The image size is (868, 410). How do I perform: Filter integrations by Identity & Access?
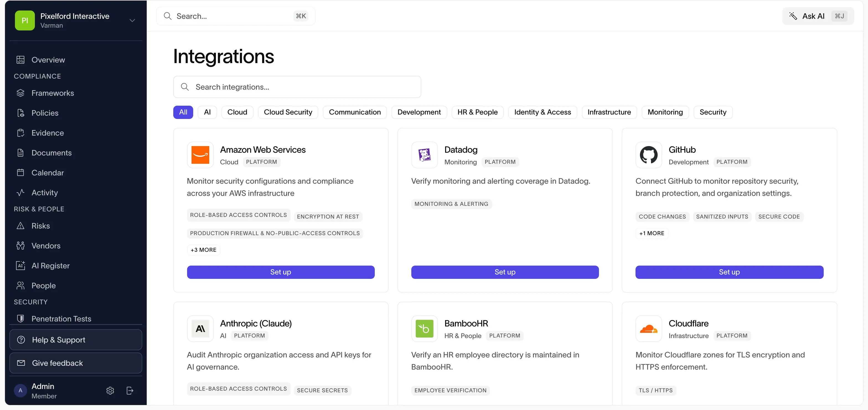(542, 112)
